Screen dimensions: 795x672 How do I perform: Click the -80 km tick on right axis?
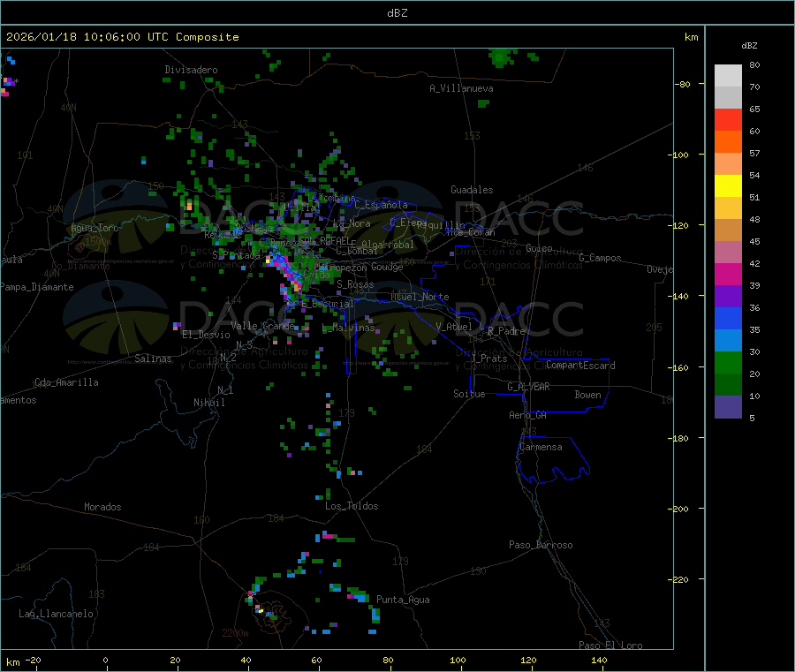[x=682, y=84]
